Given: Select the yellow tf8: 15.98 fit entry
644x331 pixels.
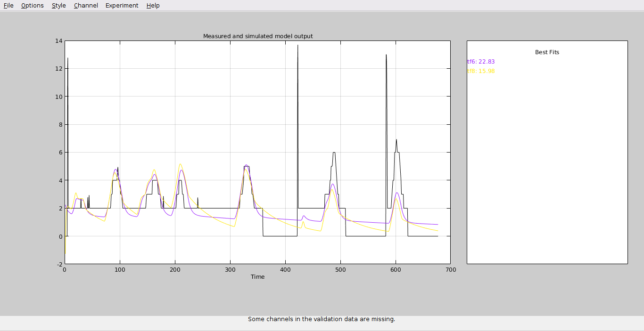Looking at the screenshot, I should (x=481, y=71).
